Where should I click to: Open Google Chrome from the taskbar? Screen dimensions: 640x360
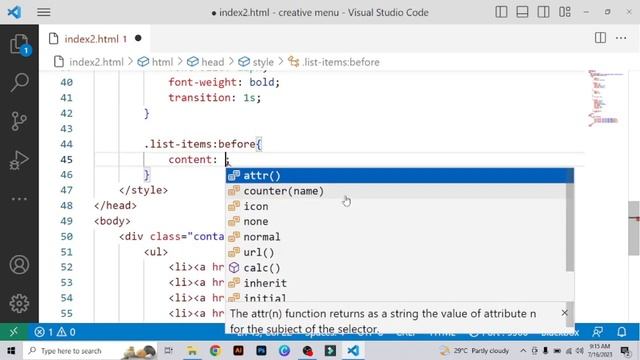(215, 351)
